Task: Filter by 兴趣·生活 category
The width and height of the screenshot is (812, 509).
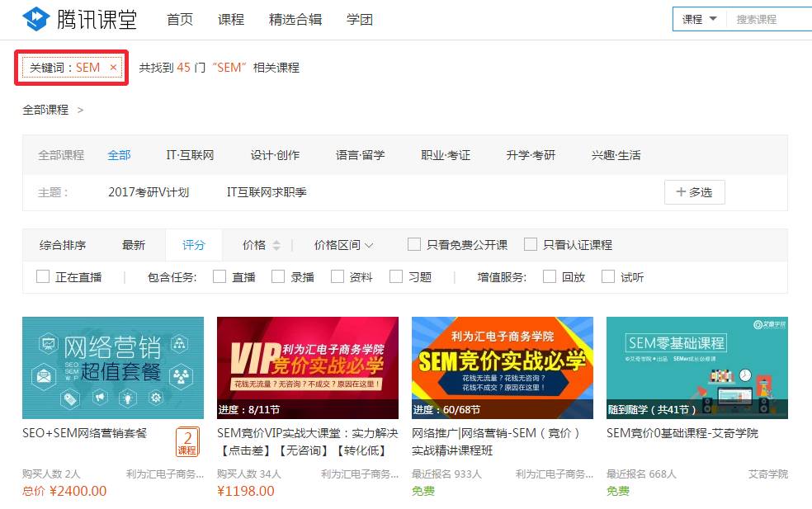Action: (x=616, y=155)
